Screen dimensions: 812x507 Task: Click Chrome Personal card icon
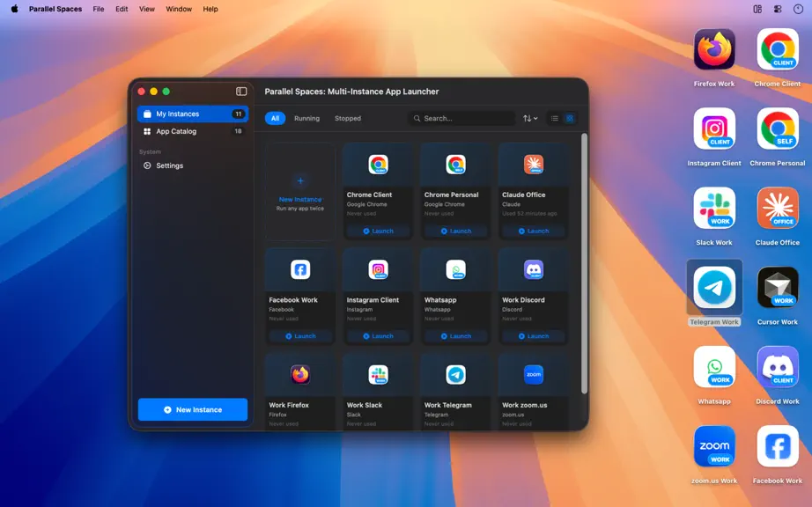(x=455, y=165)
